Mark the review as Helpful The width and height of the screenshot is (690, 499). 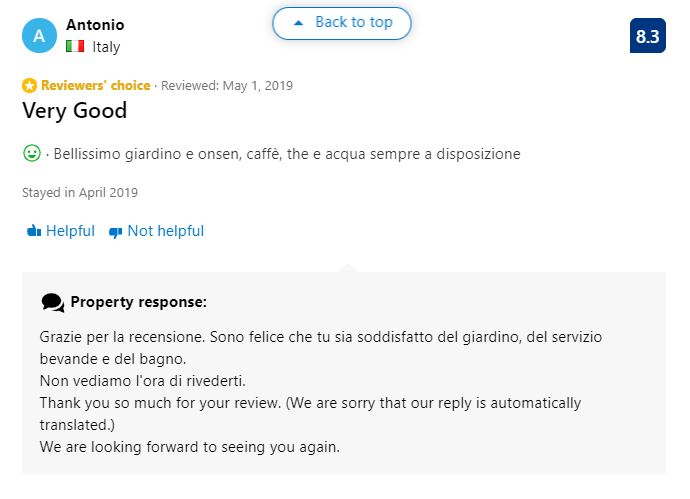click(x=61, y=231)
